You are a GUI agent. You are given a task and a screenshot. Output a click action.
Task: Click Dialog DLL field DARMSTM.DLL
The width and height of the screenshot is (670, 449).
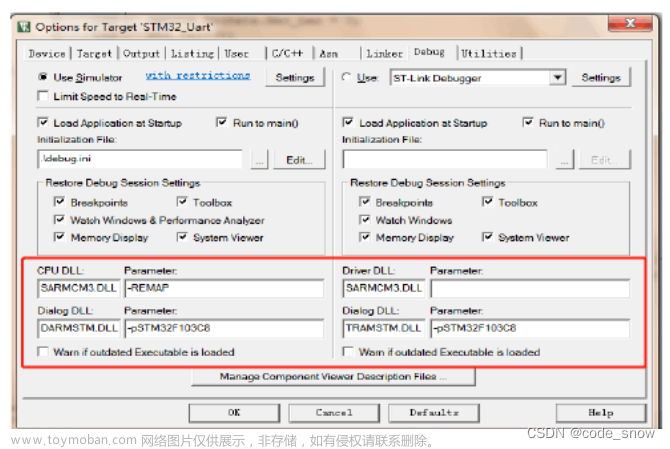point(79,328)
